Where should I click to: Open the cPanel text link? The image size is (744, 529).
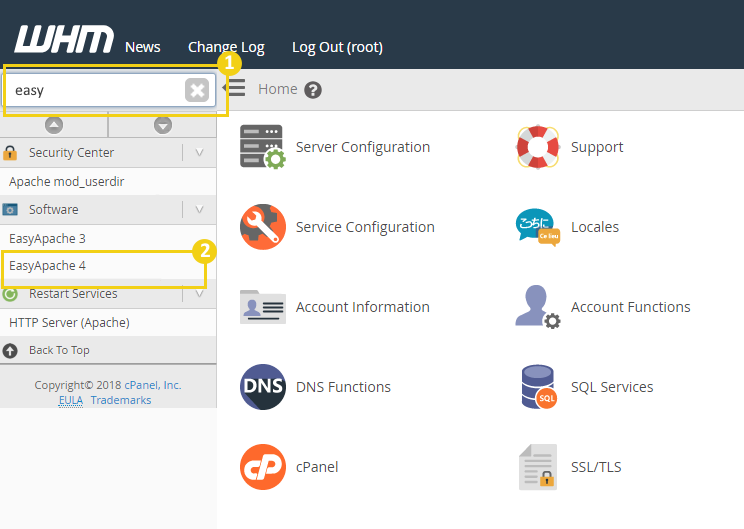[x=317, y=467]
